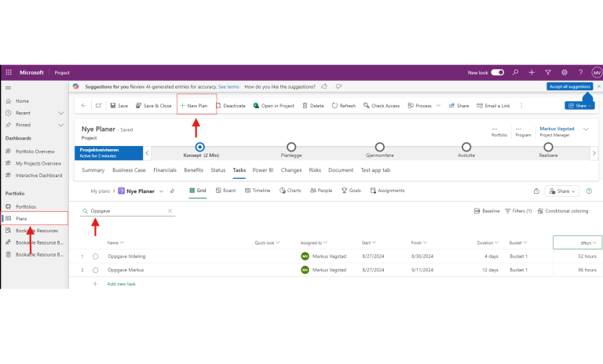Open the settings gear icon
This screenshot has width=603, height=364.
[565, 72]
